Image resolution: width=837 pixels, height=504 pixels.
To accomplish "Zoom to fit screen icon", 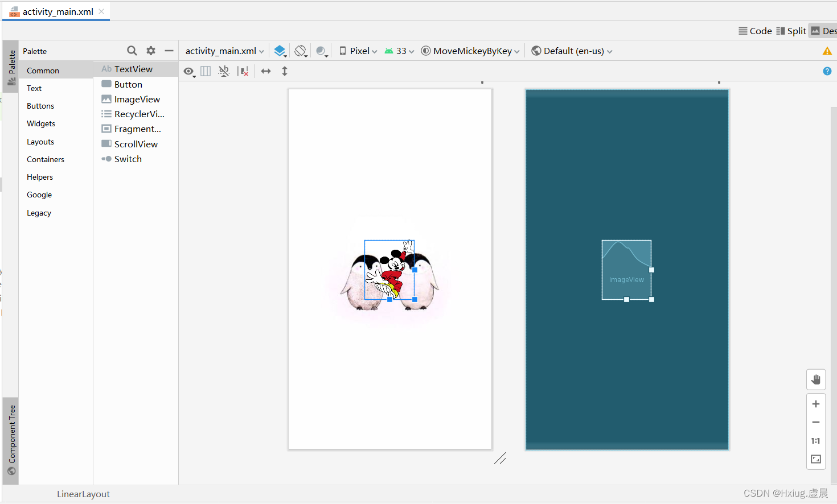I will click(816, 459).
